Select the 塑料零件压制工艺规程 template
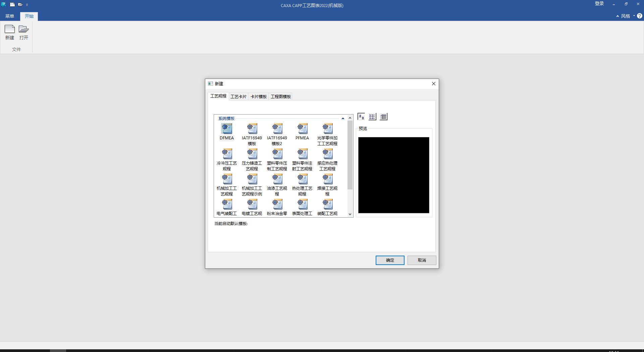 click(277, 160)
